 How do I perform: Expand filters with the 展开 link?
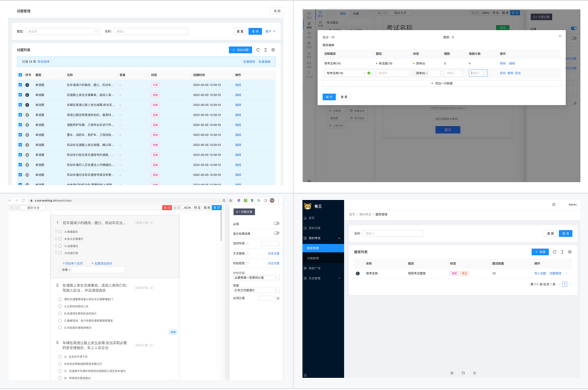click(270, 32)
